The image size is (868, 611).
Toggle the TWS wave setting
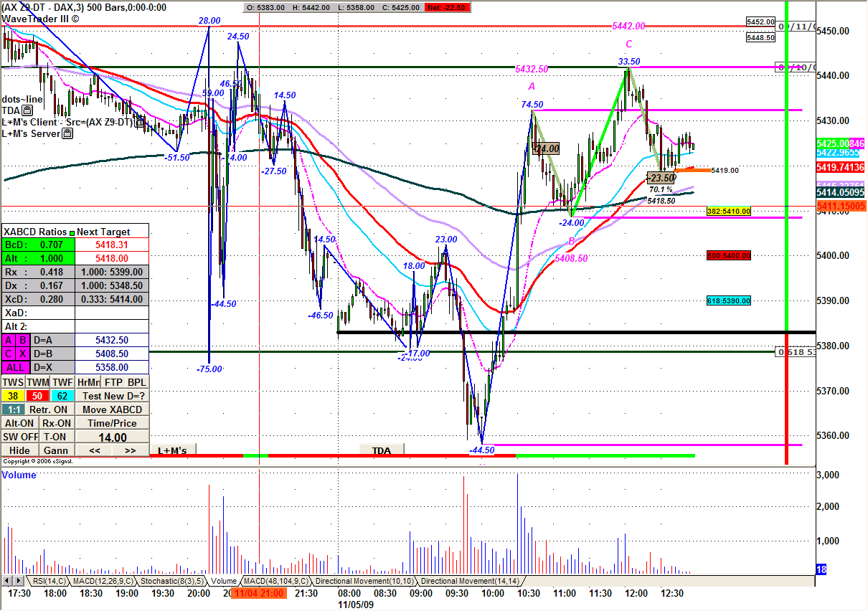pos(13,383)
